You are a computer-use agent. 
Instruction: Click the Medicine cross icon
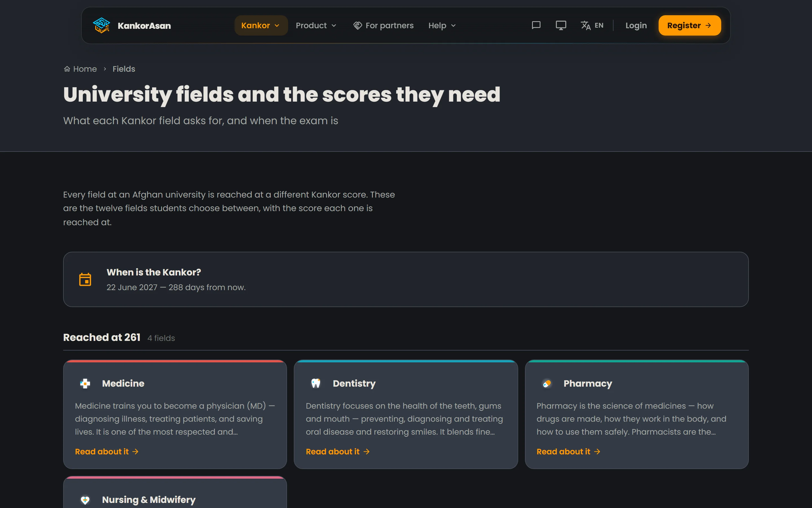85,383
